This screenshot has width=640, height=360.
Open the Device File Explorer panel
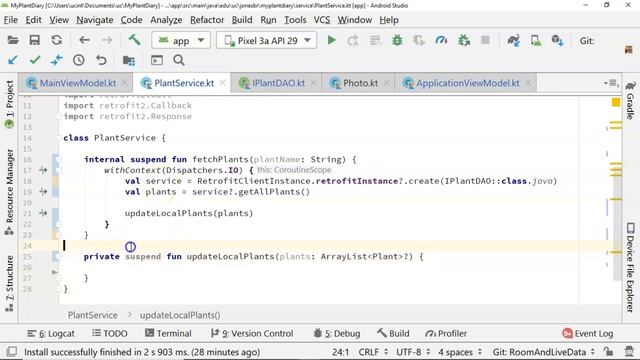[631, 268]
